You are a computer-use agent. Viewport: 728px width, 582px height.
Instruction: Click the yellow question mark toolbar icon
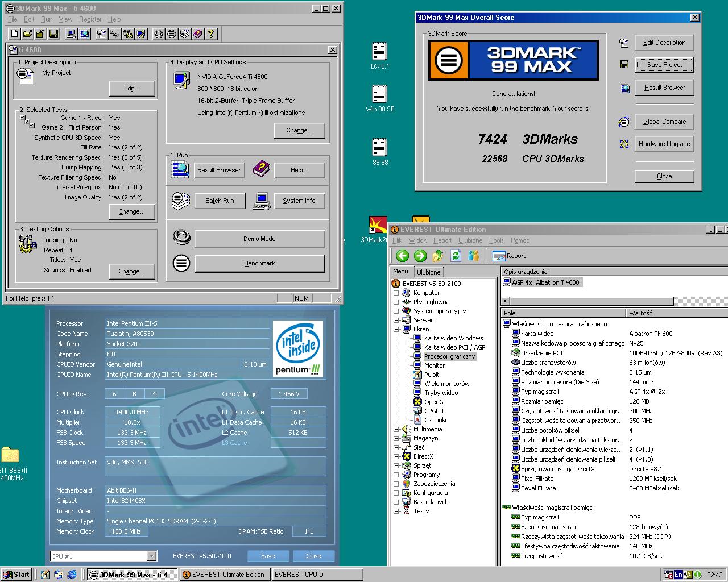[211, 34]
